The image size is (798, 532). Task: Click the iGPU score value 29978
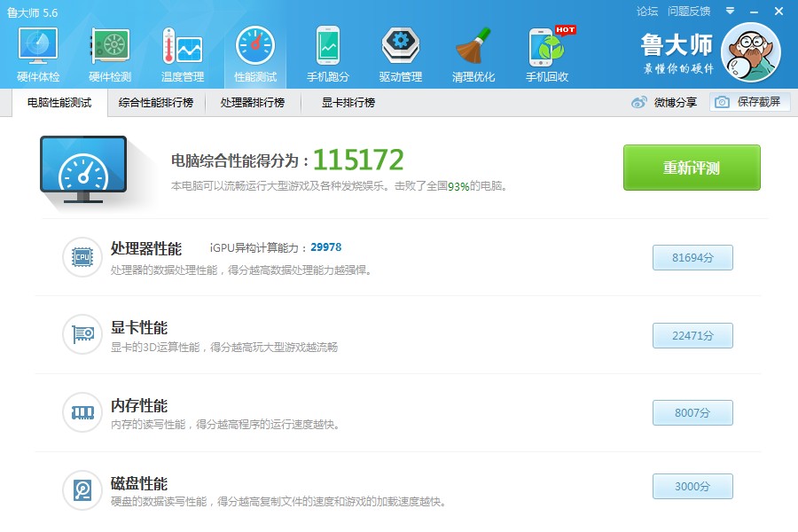click(x=326, y=247)
